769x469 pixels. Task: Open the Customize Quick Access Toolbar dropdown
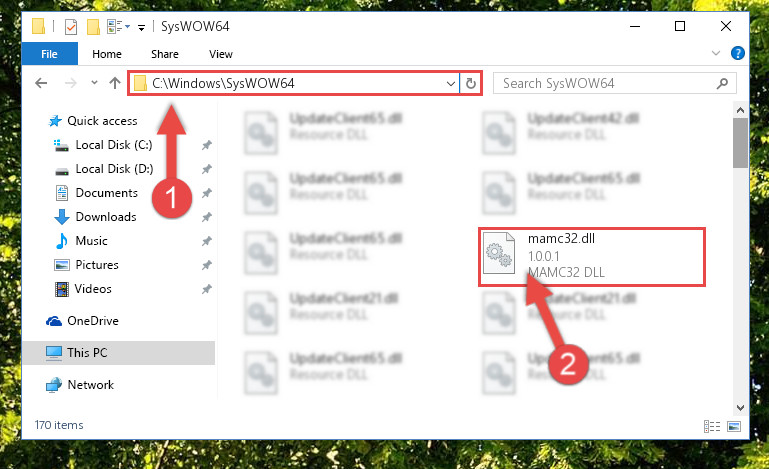[141, 28]
